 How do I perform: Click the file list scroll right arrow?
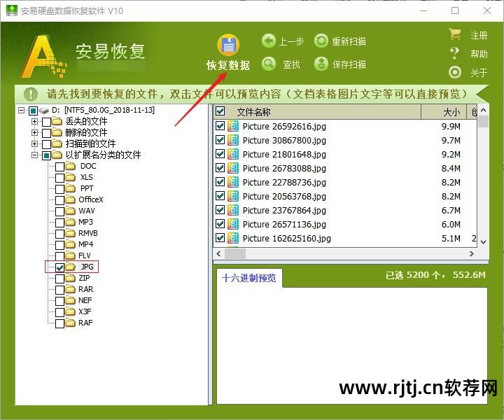pyautogui.click(x=472, y=254)
